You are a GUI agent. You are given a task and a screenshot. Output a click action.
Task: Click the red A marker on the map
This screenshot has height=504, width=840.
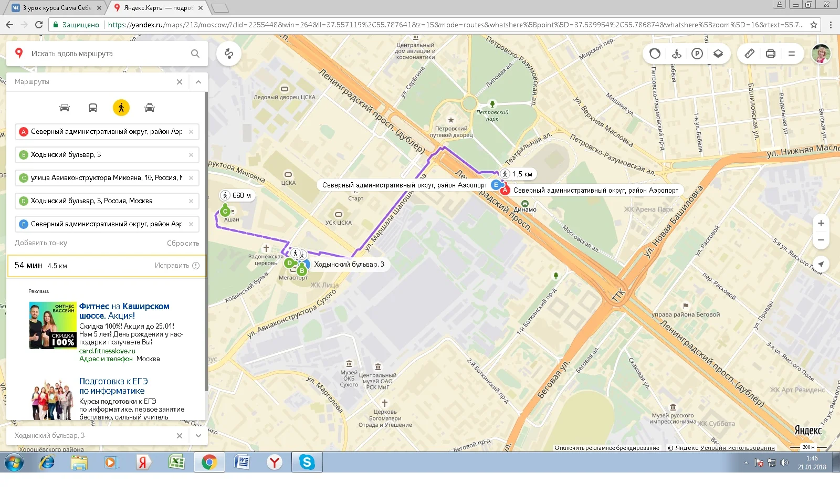point(505,191)
